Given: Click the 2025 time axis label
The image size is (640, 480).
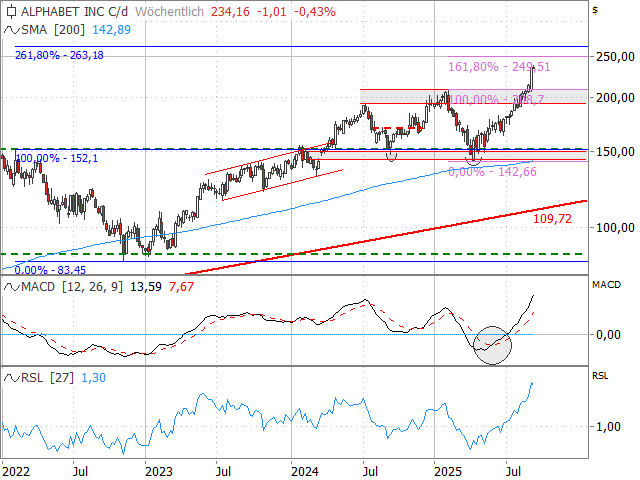Looking at the screenshot, I should [x=448, y=472].
